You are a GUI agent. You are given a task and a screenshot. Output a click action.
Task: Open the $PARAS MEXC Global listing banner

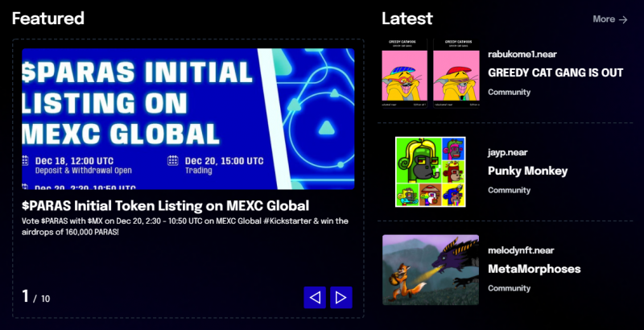(x=188, y=119)
